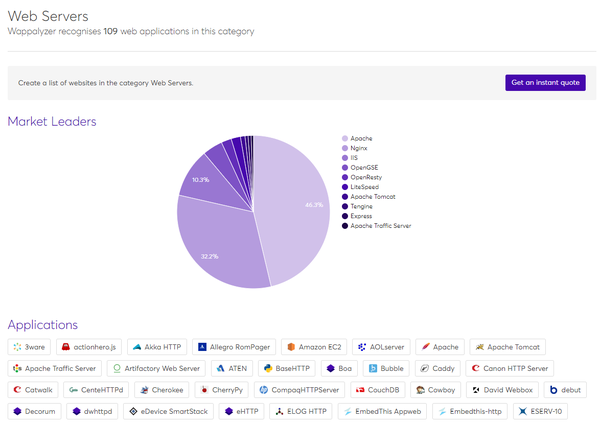Click the CouchDB icon
Image resolution: width=600 pixels, height=423 pixels.
360,390
